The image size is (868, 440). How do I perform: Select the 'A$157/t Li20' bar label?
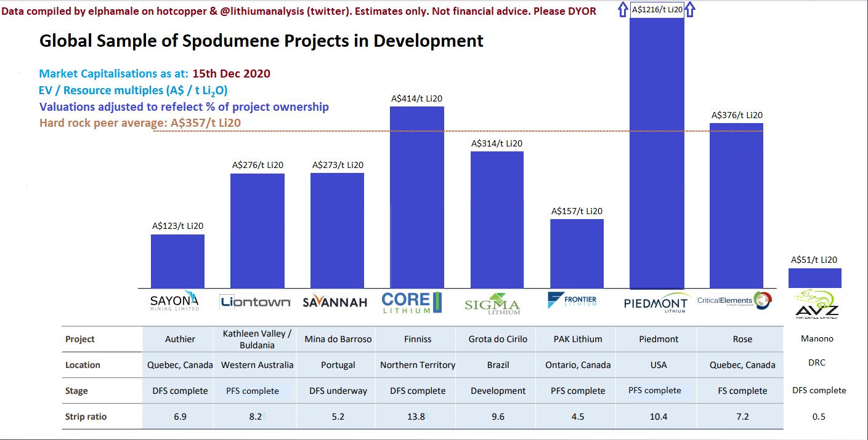click(577, 211)
